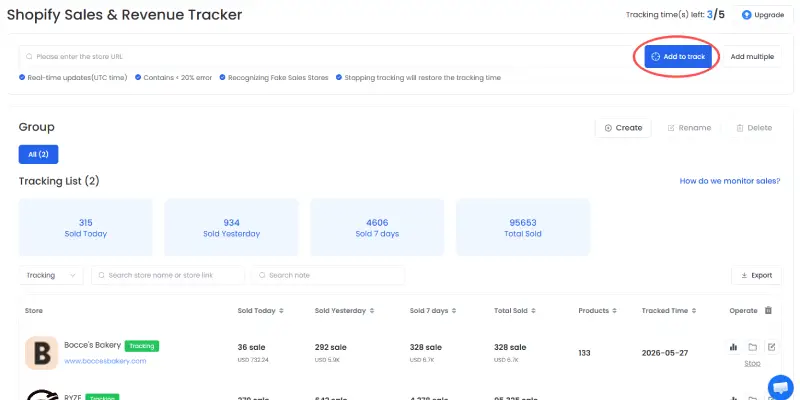Click the Bocce's Bakery logo thumbnail
This screenshot has width=800, height=400.
(41, 353)
